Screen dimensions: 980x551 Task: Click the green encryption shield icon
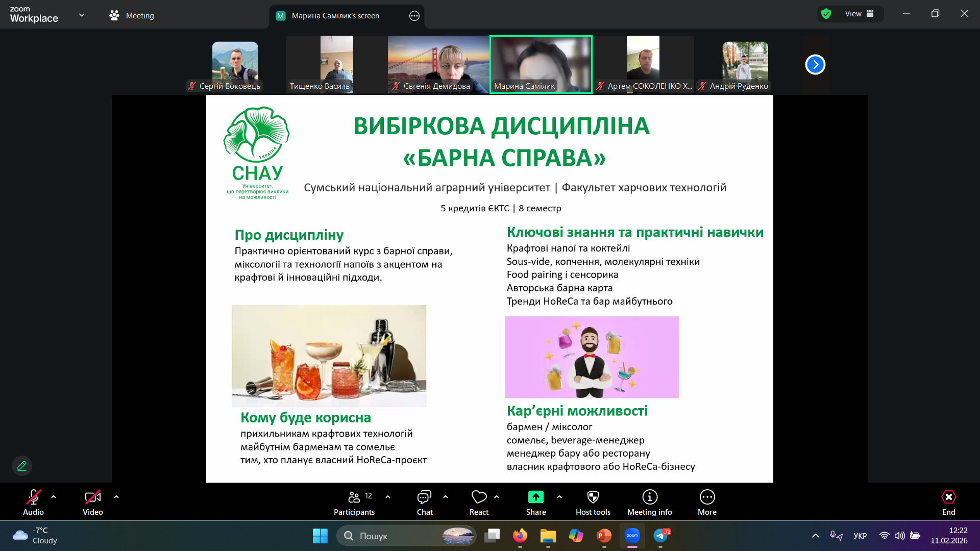826,14
